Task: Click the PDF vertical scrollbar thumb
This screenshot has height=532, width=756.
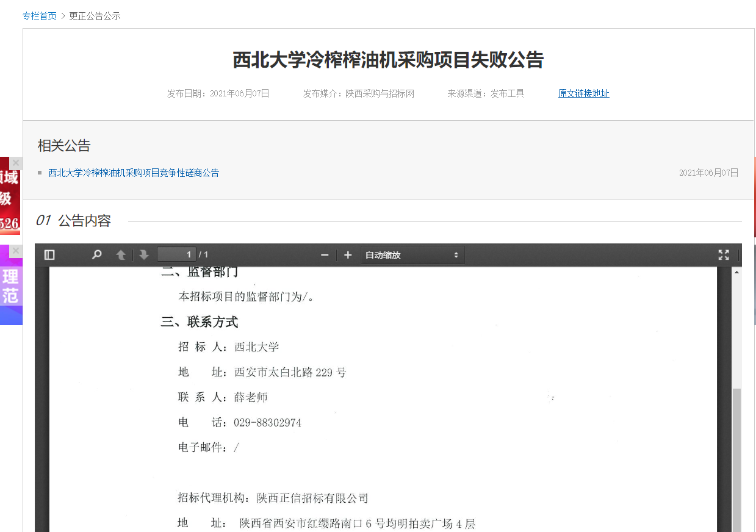Action: click(x=736, y=458)
